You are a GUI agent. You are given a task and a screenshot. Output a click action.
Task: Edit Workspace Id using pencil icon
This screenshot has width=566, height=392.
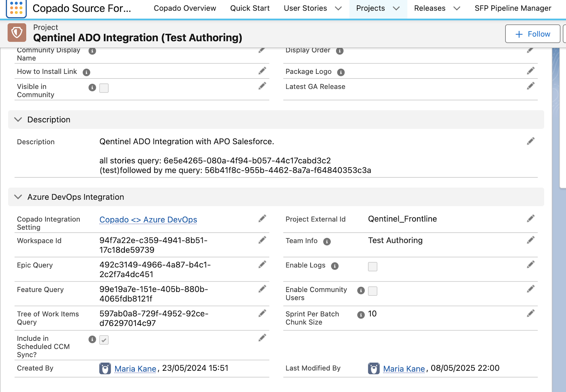point(262,240)
